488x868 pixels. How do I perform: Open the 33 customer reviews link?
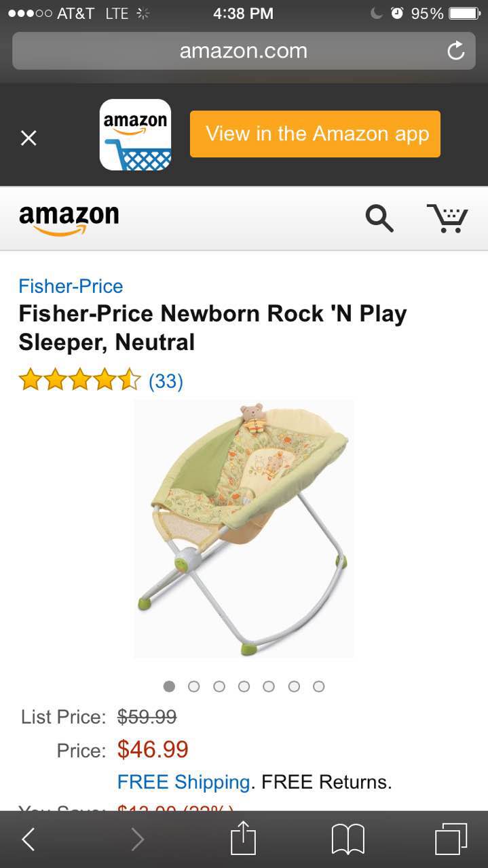(166, 381)
